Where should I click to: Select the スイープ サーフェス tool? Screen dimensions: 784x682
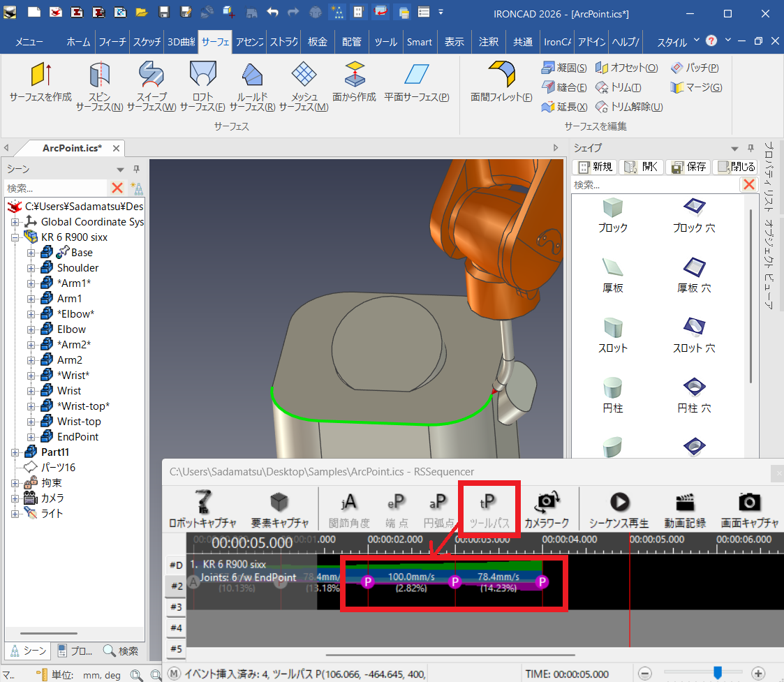(151, 86)
